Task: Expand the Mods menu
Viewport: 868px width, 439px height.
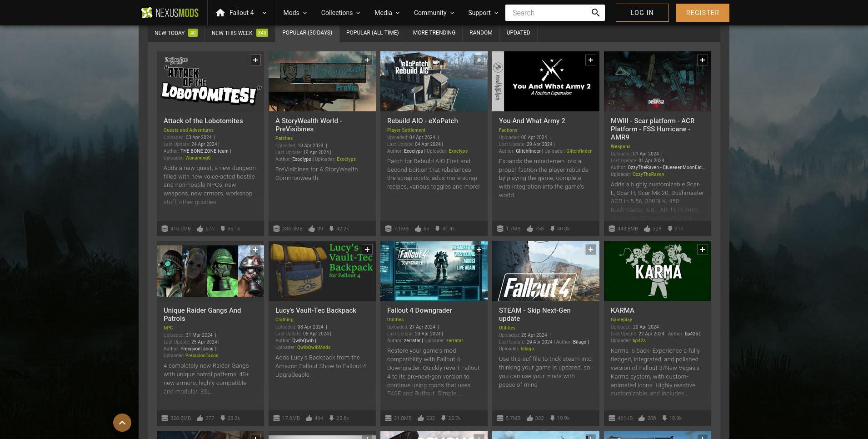Action: (x=295, y=13)
